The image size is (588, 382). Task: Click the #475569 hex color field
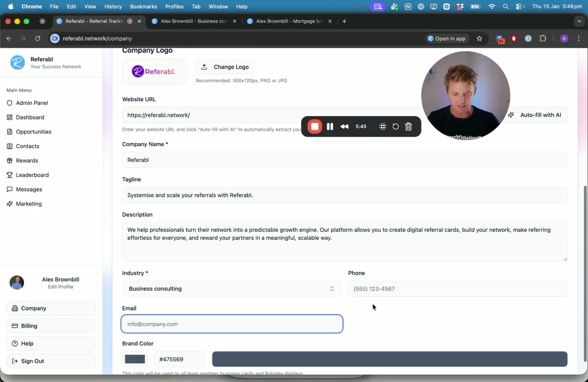tap(179, 359)
